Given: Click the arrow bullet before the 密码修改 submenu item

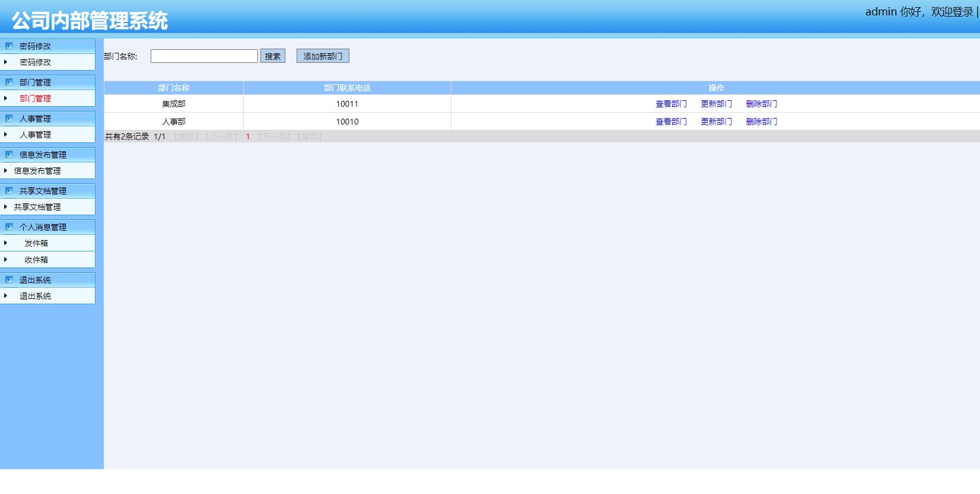Looking at the screenshot, I should click(x=6, y=62).
